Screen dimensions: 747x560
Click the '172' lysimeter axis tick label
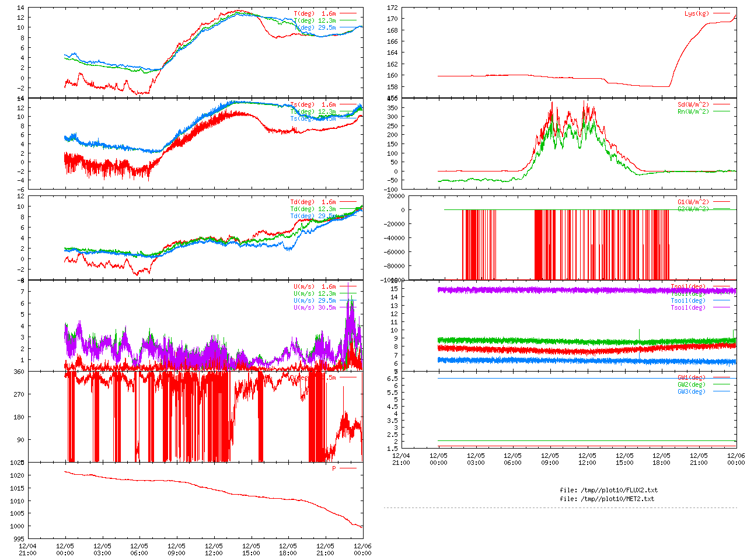click(392, 8)
